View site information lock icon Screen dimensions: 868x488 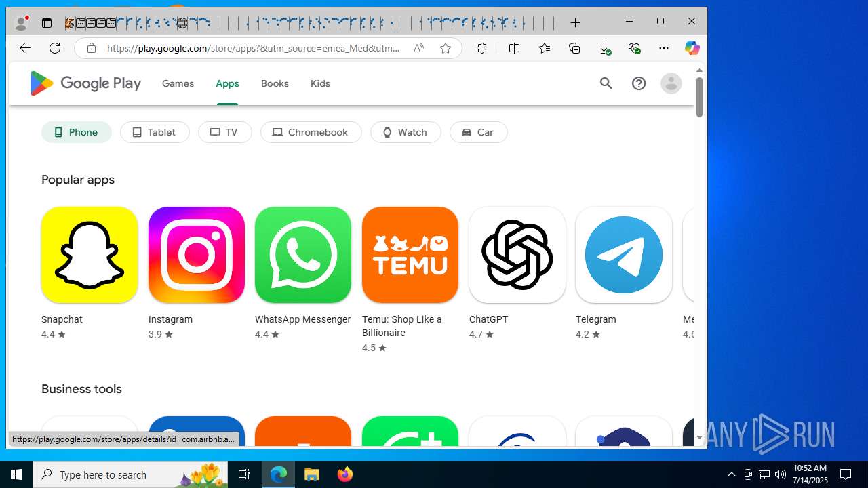[92, 48]
